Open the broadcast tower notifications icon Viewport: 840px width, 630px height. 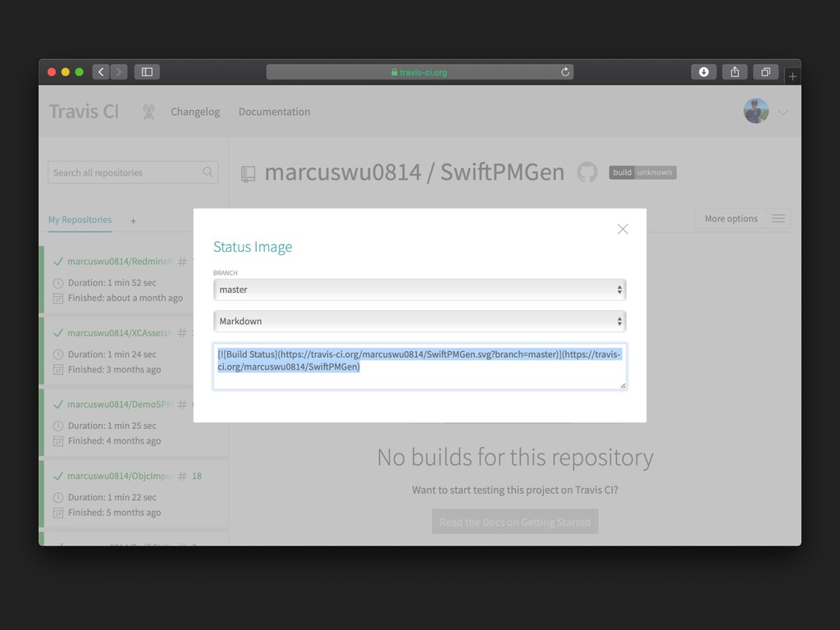(149, 112)
